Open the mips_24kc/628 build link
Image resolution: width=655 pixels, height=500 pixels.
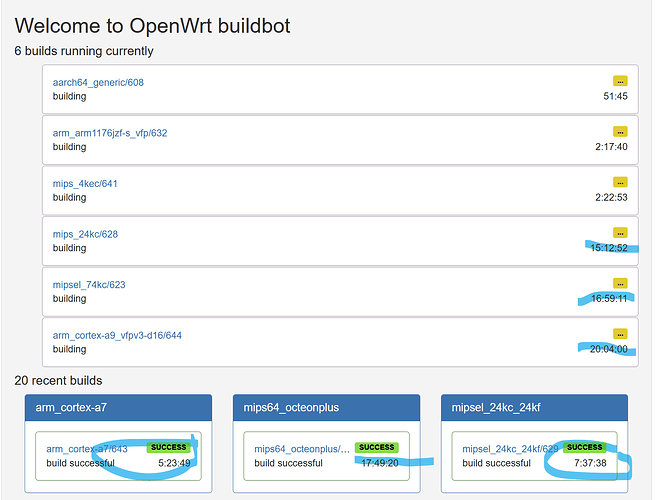click(x=85, y=234)
